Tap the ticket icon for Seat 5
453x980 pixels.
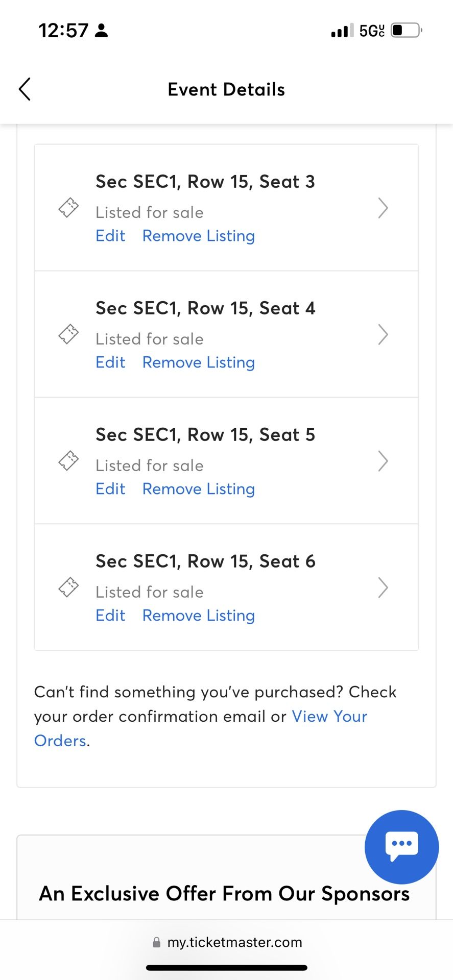pos(68,461)
